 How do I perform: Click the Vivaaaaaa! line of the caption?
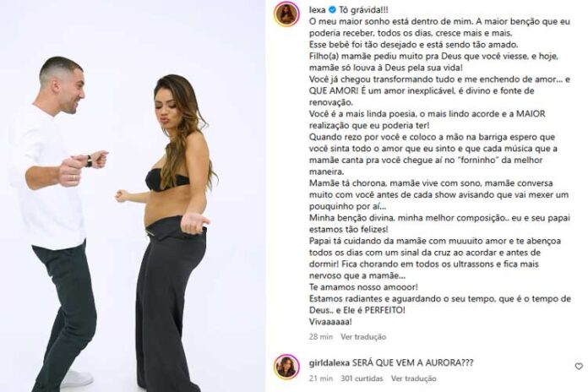[330, 322]
